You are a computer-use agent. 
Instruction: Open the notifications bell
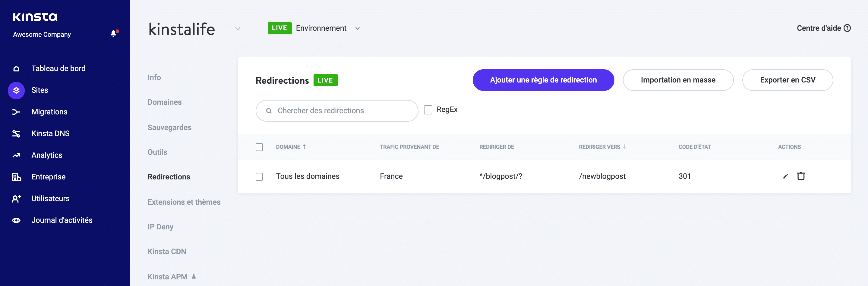click(x=114, y=33)
